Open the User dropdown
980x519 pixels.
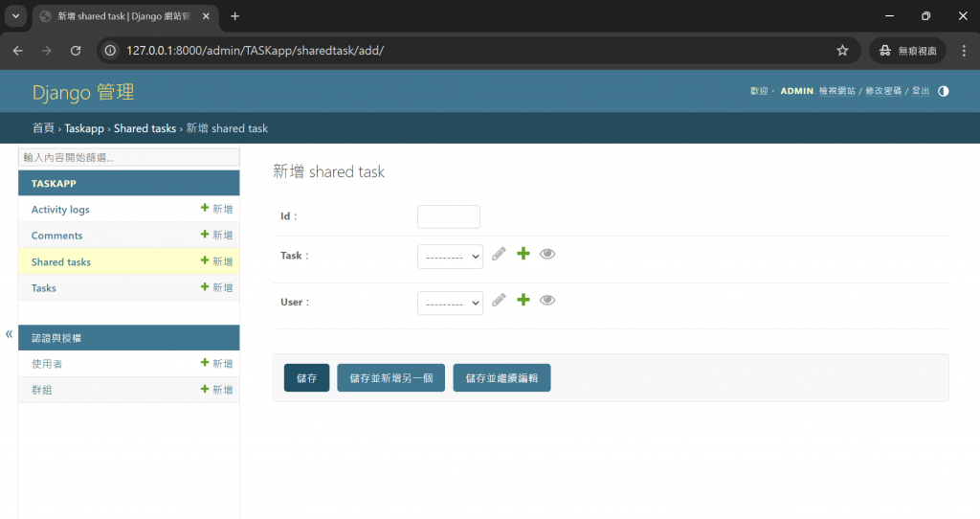[450, 303]
